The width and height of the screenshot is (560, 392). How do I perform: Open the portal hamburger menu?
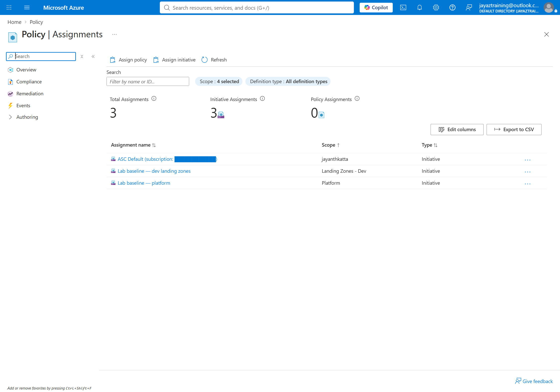click(x=27, y=7)
